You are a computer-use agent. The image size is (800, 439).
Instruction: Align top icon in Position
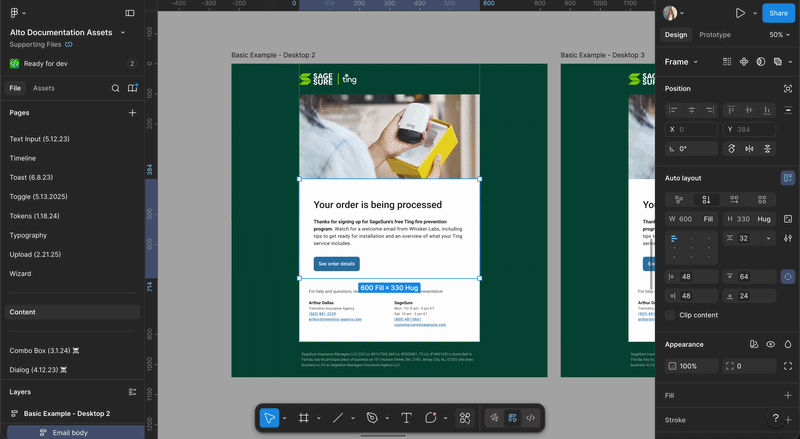coord(731,110)
